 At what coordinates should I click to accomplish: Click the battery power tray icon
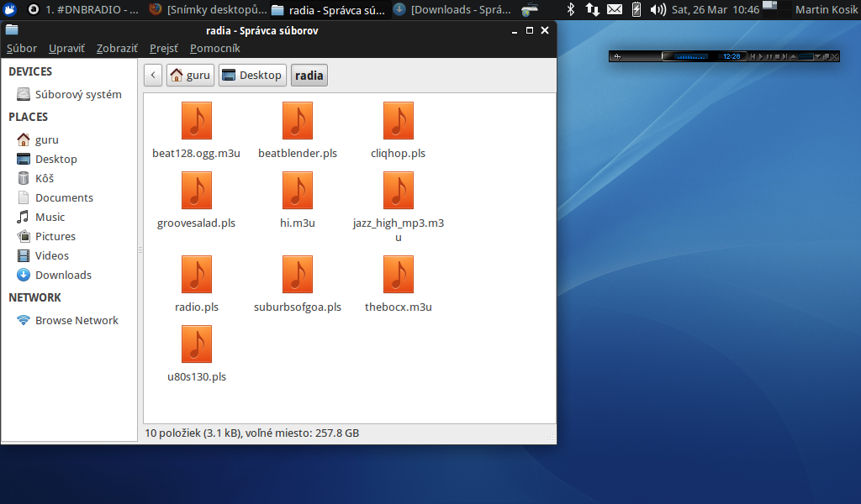pyautogui.click(x=637, y=9)
